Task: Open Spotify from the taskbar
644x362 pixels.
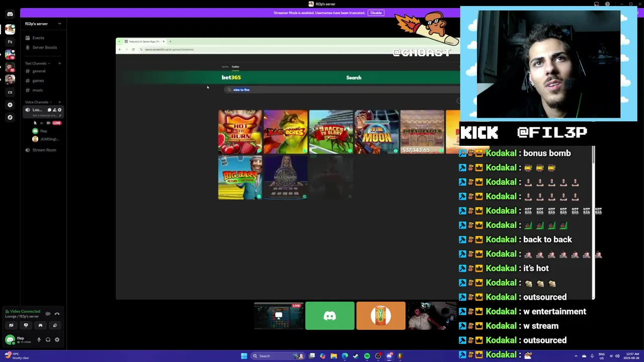Action: [367, 356]
